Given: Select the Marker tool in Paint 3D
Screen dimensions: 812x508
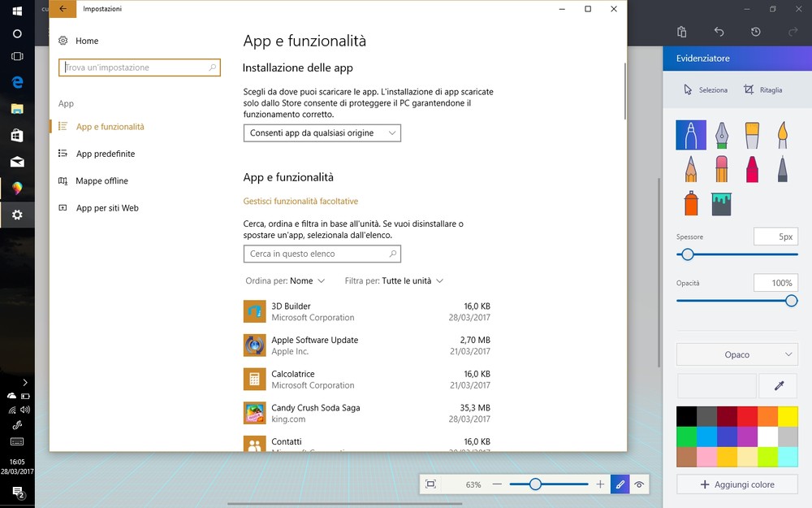Looking at the screenshot, I should pyautogui.click(x=691, y=135).
